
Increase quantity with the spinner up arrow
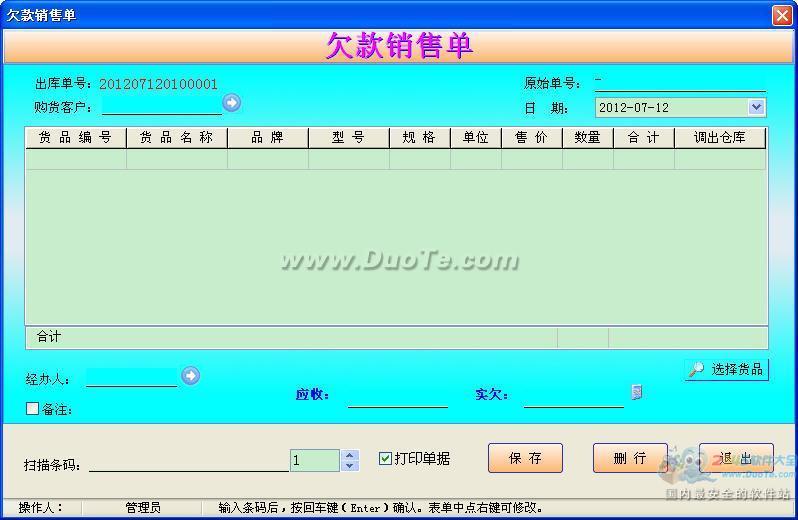[x=350, y=455]
